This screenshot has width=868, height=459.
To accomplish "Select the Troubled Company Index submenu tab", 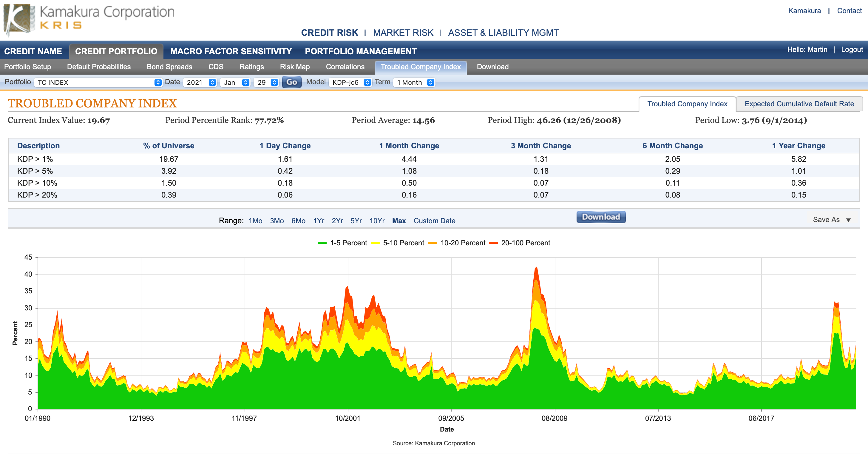I will tap(421, 67).
